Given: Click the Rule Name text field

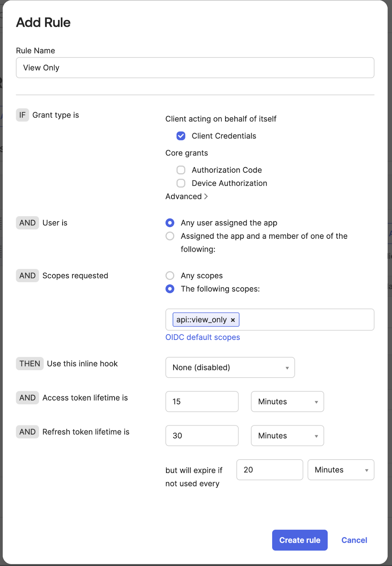Looking at the screenshot, I should [195, 68].
